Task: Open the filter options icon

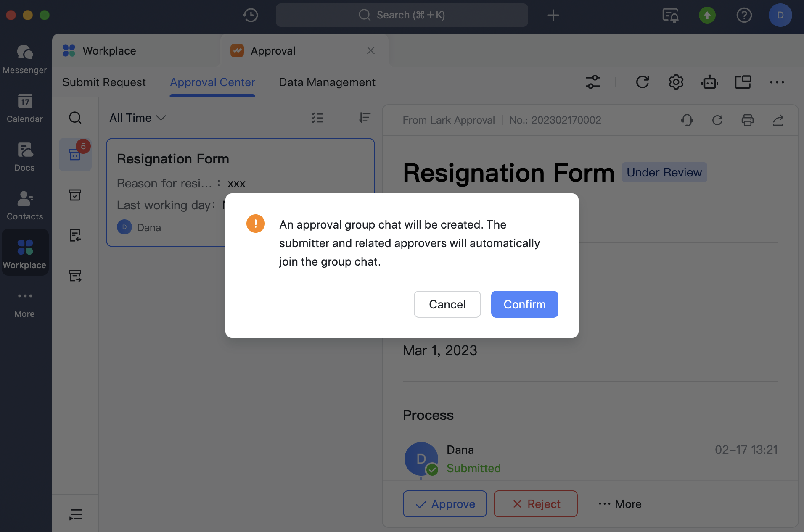Action: 592,82
